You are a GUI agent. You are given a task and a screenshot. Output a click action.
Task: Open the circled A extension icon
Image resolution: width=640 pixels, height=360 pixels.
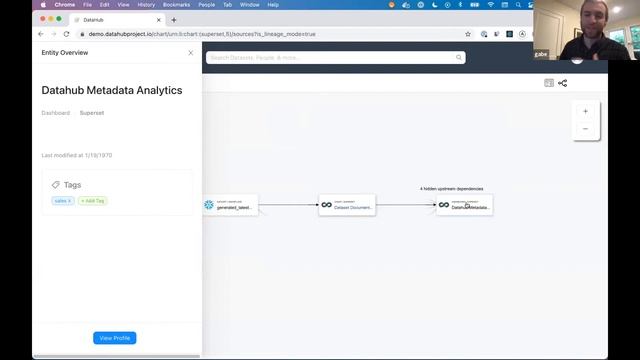pos(522,34)
